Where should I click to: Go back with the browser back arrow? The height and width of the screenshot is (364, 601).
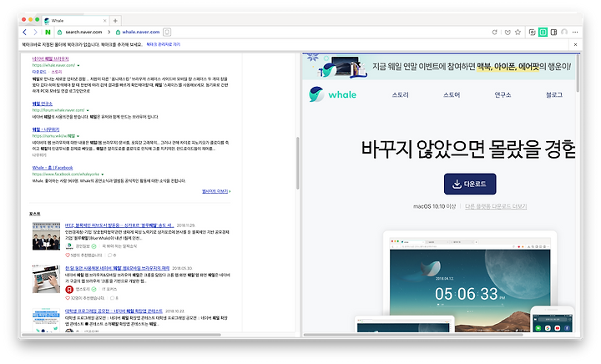25,33
